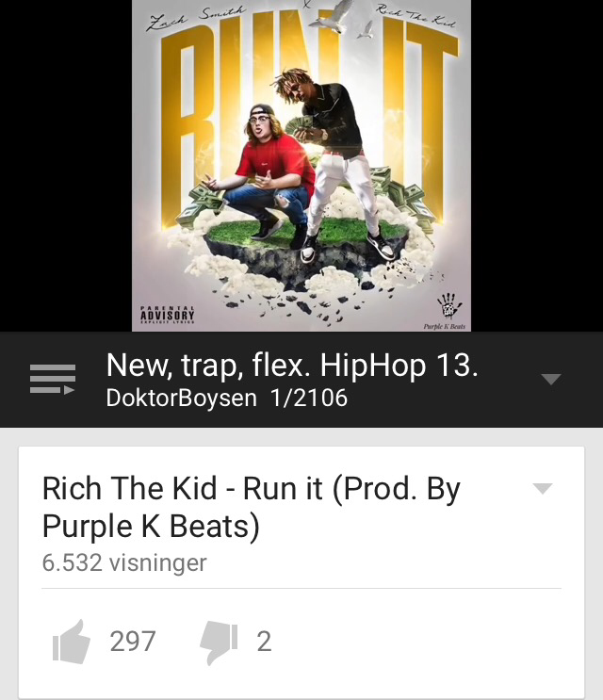Select the playlist title New, trap, flex. HipHop 13.

(292, 366)
